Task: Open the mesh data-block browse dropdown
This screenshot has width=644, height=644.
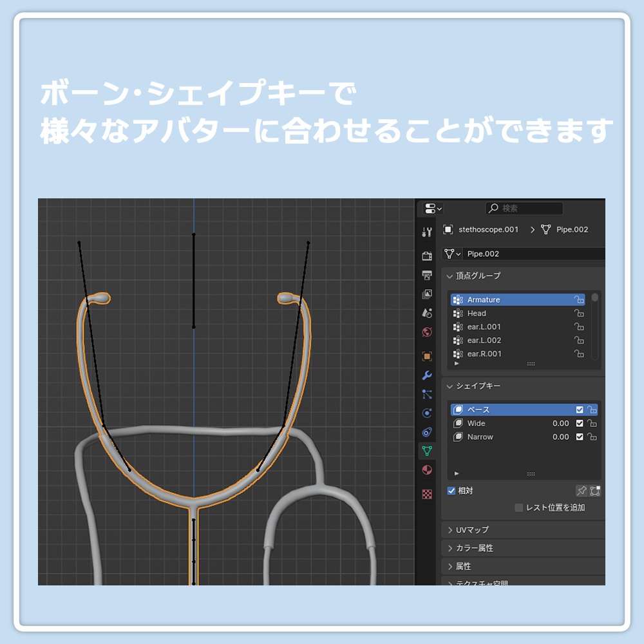Action: click(x=452, y=254)
